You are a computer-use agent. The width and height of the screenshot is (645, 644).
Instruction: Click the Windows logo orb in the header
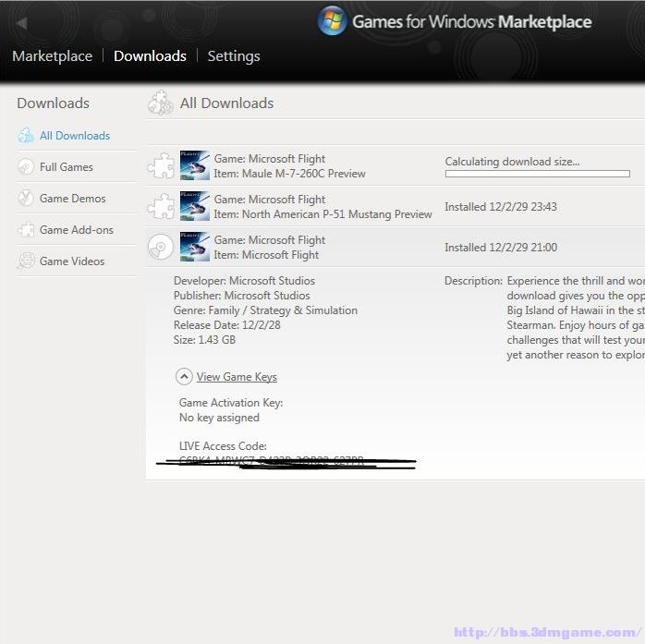[333, 21]
